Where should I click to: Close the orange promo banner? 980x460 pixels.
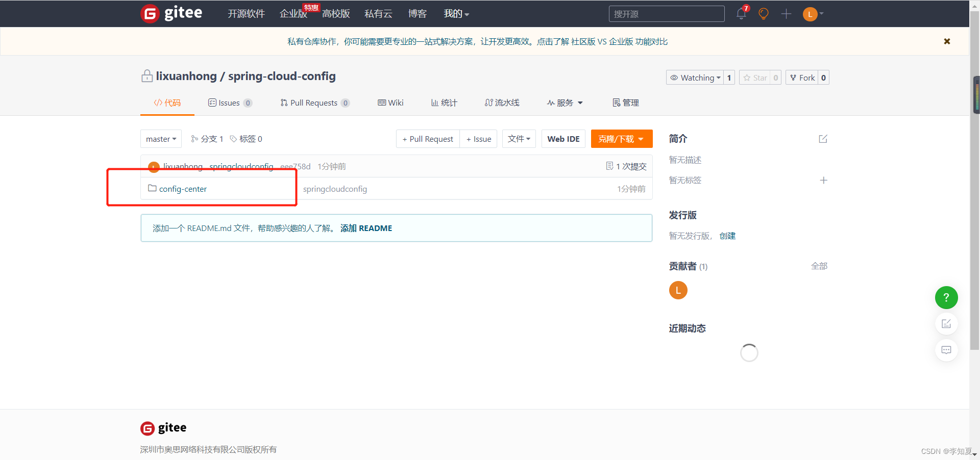click(x=947, y=41)
